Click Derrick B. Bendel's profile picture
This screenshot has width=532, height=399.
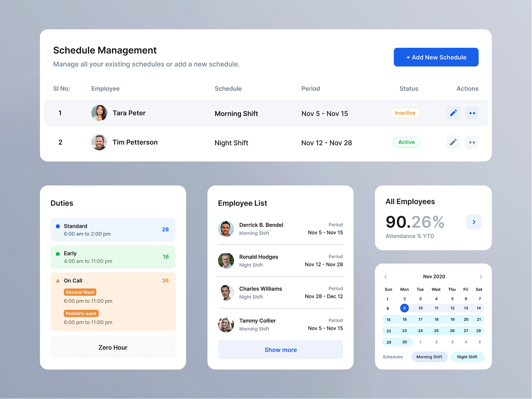(x=226, y=229)
